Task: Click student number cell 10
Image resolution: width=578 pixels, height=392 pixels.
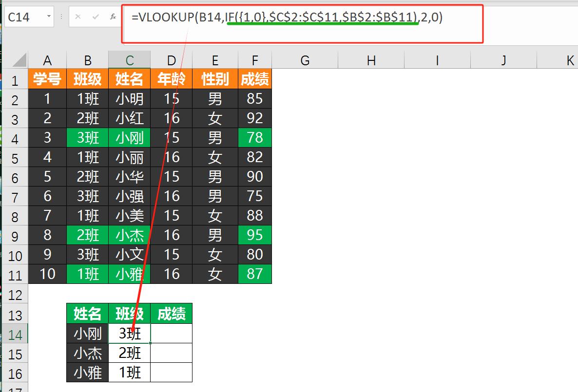Action: [x=47, y=274]
